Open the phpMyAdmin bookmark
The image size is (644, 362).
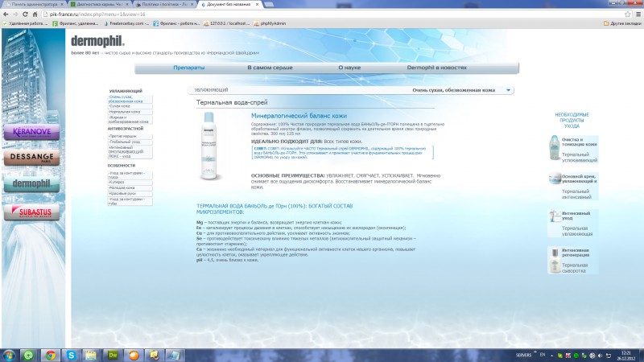[270, 24]
